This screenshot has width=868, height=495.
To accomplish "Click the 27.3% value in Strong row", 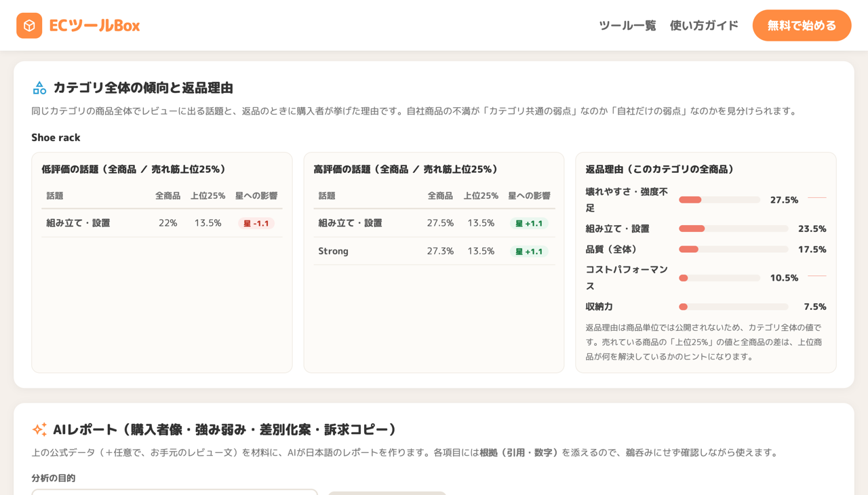I will [440, 251].
